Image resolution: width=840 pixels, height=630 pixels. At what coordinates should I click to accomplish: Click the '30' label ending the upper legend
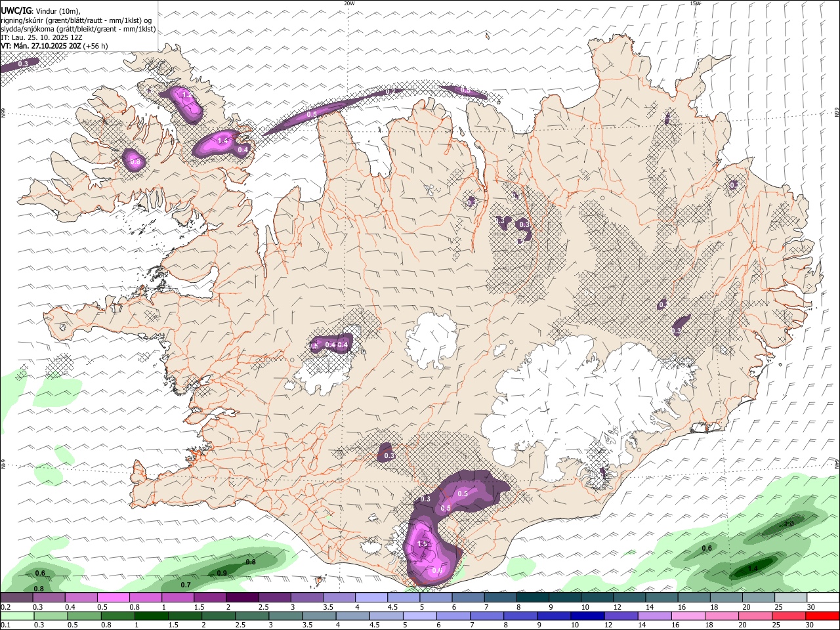810,607
